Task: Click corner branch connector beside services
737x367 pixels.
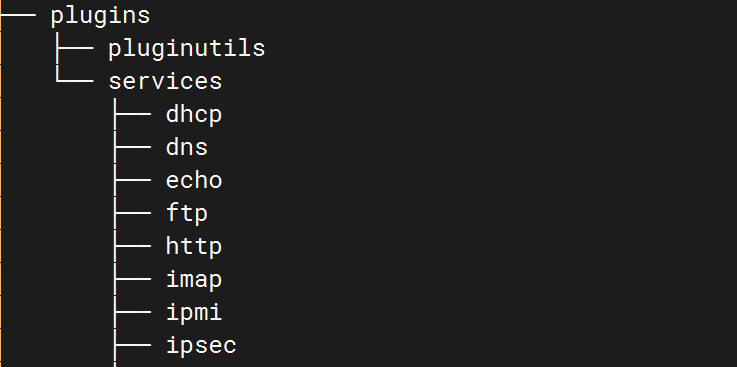Action: (74, 73)
